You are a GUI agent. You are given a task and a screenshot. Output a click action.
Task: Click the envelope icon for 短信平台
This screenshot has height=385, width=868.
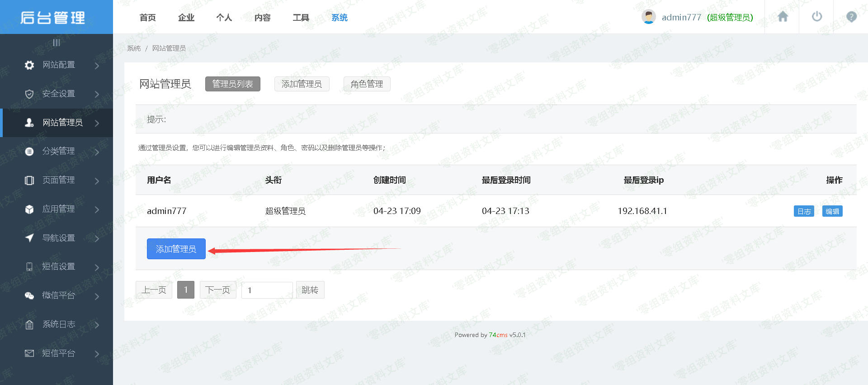click(x=29, y=353)
